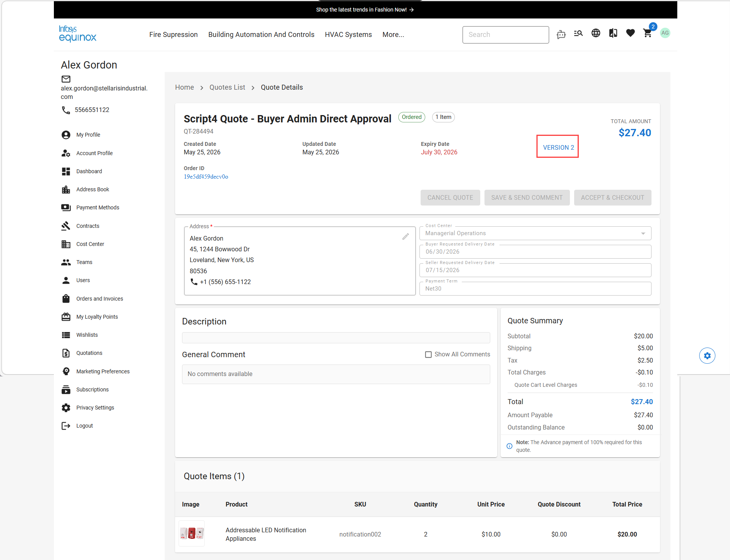730x560 pixels.
Task: Change language via globe icon
Action: [596, 33]
